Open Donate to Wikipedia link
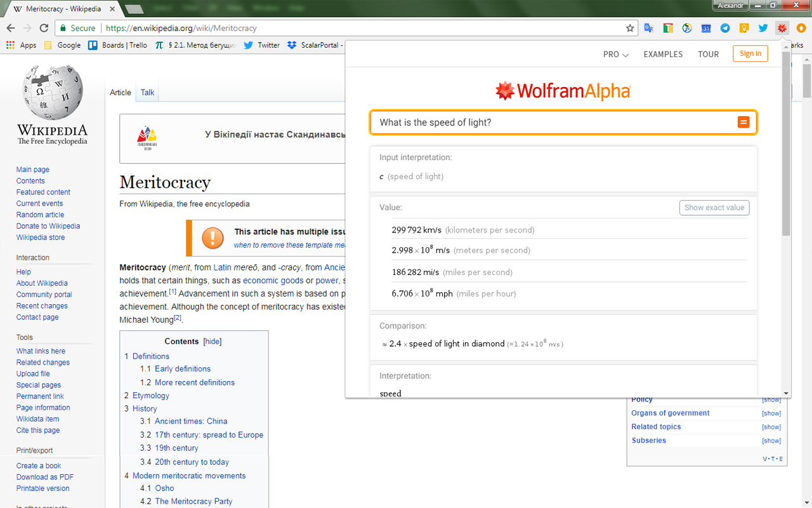The width and height of the screenshot is (812, 508). pyautogui.click(x=48, y=226)
